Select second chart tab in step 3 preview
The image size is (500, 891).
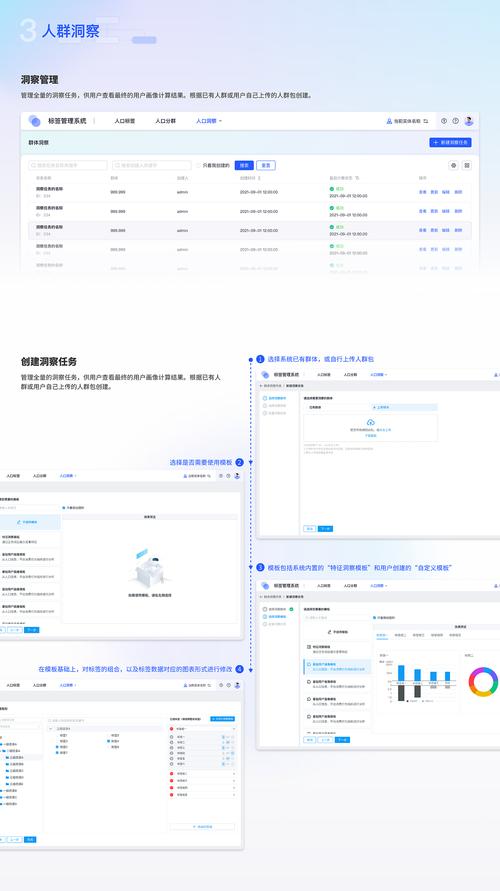point(399,635)
